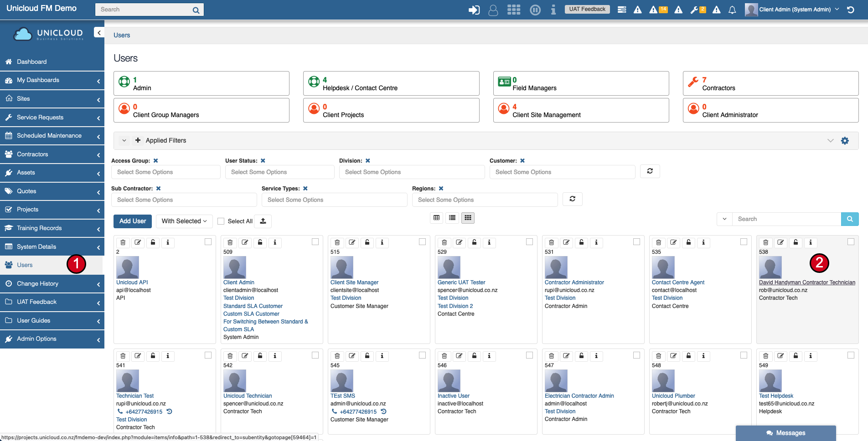This screenshot has height=441, width=868.
Task: Select checkbox for user 529
Action: (530, 242)
